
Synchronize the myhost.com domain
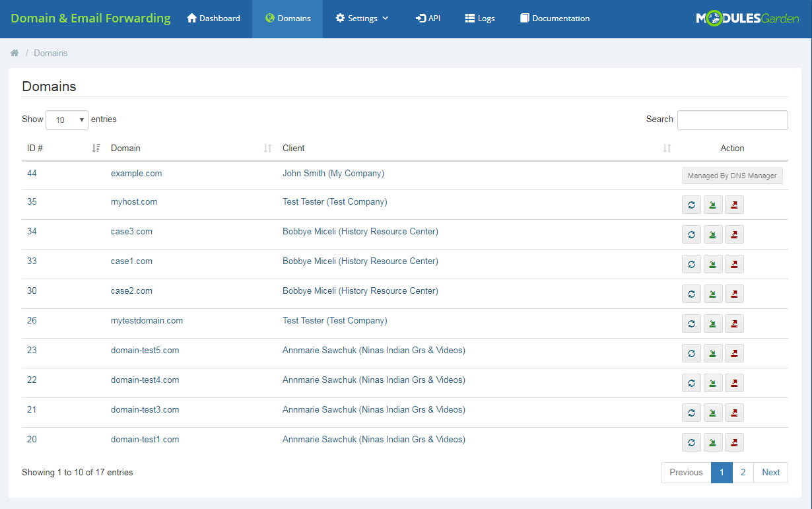691,205
